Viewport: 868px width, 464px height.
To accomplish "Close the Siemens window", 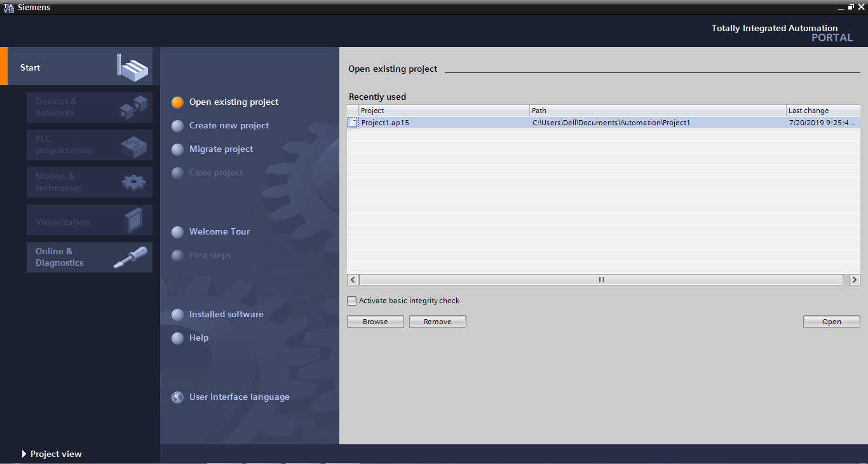I will [862, 7].
